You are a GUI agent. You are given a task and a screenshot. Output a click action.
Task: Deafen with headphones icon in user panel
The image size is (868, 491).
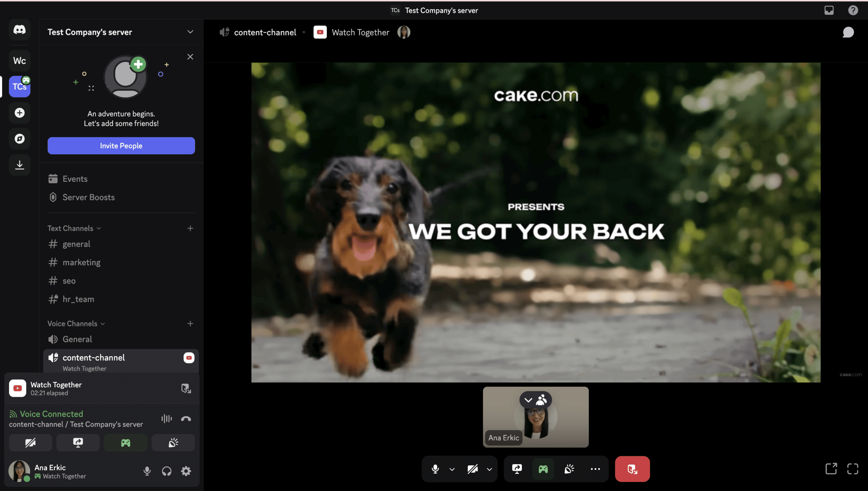tap(166, 471)
